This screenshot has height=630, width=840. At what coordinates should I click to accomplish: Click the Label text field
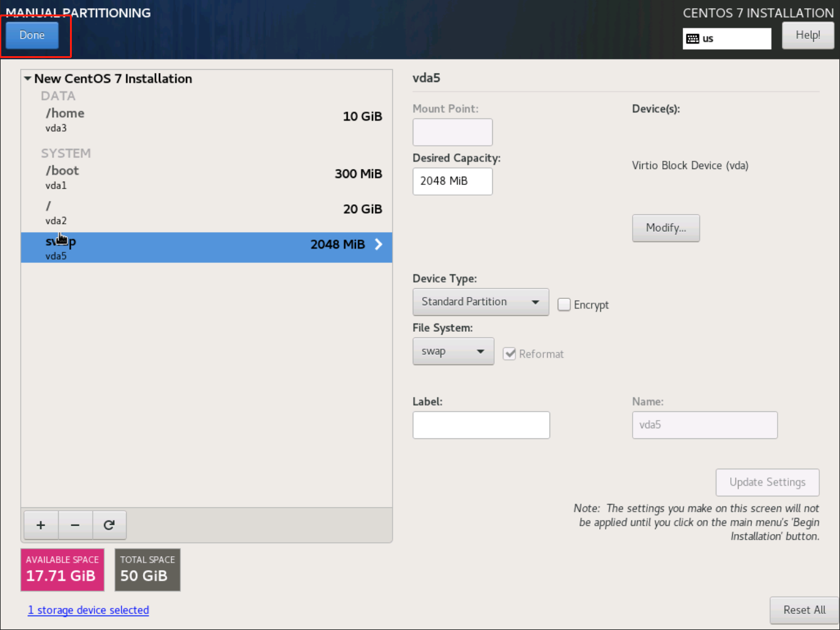coord(481,425)
